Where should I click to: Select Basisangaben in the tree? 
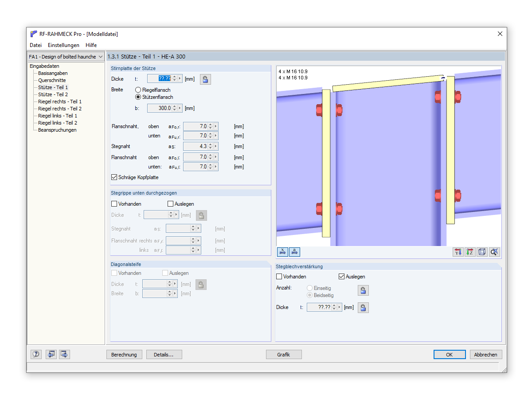(x=53, y=73)
